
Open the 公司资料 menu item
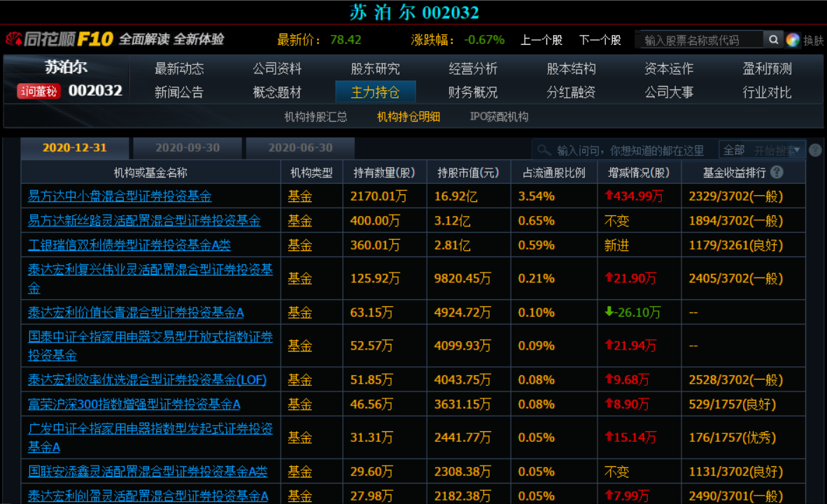[x=277, y=69]
